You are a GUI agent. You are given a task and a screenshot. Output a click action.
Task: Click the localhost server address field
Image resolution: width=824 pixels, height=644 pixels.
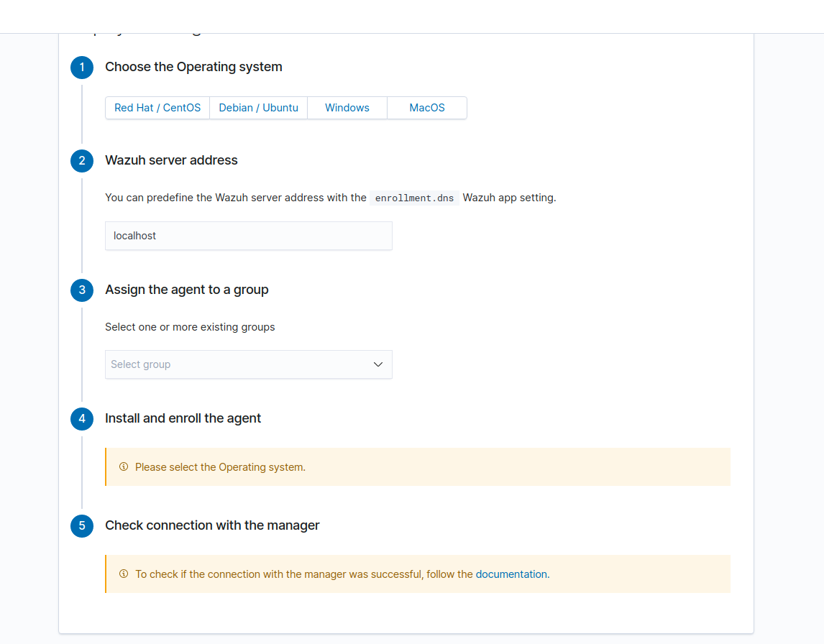pos(248,236)
